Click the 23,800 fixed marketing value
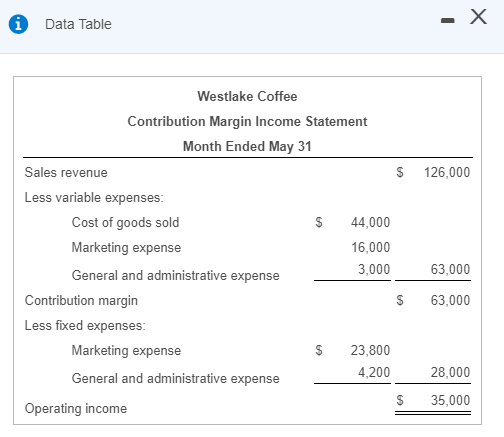This screenshot has height=437, width=504. [x=370, y=350]
